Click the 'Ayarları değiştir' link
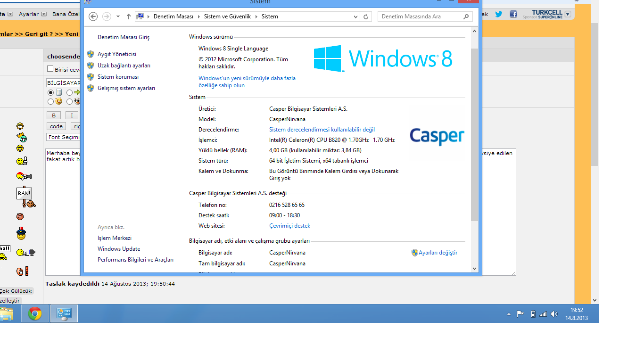Viewport: 644px width, 362px height. click(438, 253)
